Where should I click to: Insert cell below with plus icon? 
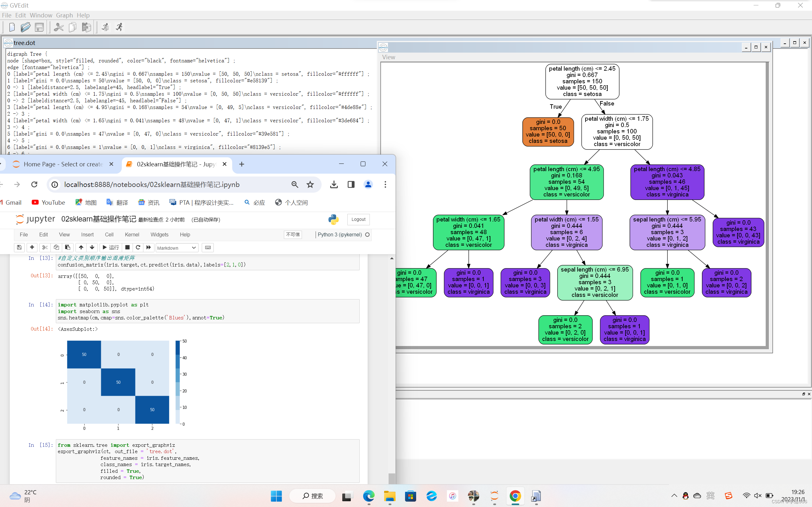(32, 247)
